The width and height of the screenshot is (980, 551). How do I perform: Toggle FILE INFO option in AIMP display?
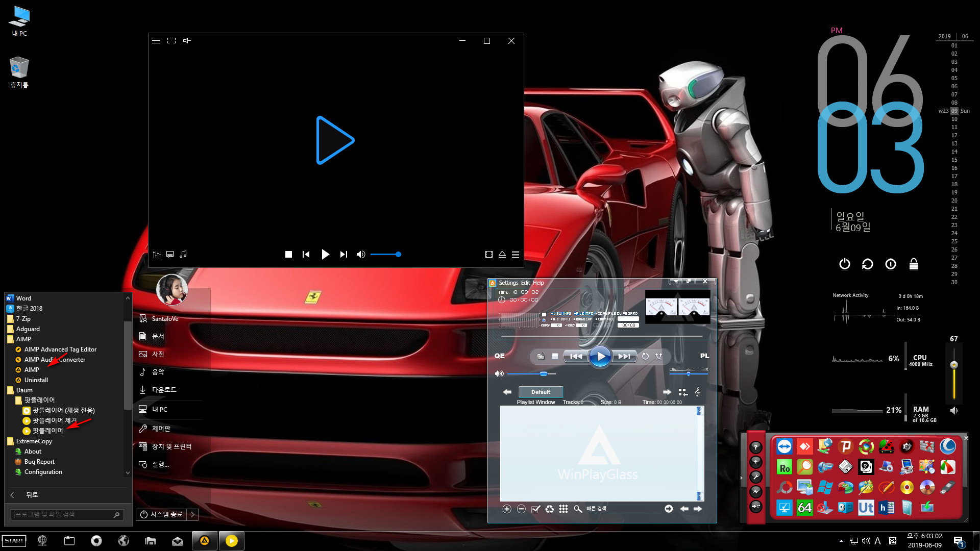pos(583,314)
